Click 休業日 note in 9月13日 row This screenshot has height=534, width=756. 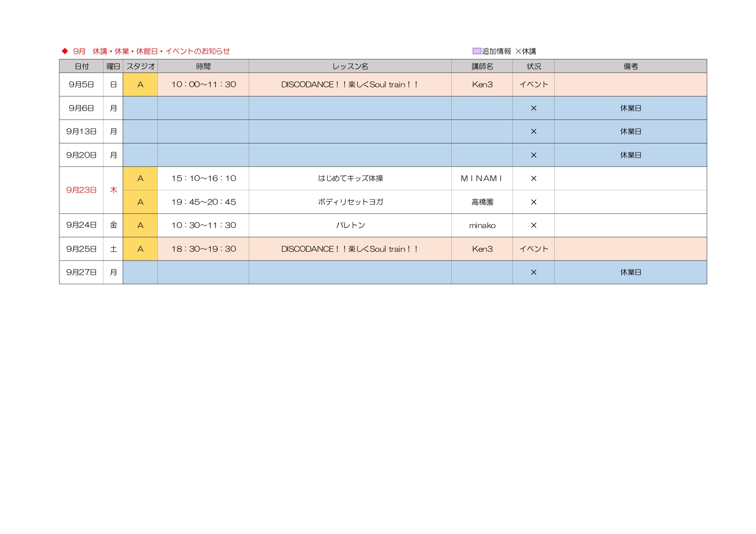[631, 131]
